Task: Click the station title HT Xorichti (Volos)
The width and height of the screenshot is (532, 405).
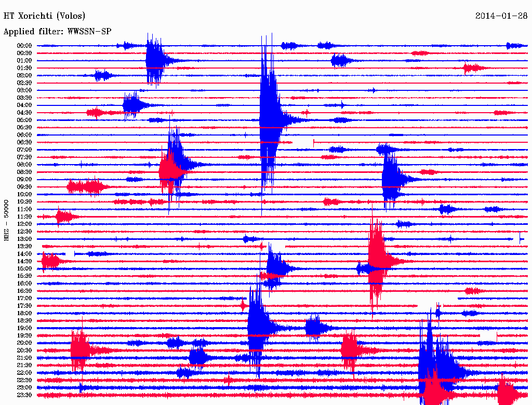Action: coord(45,16)
